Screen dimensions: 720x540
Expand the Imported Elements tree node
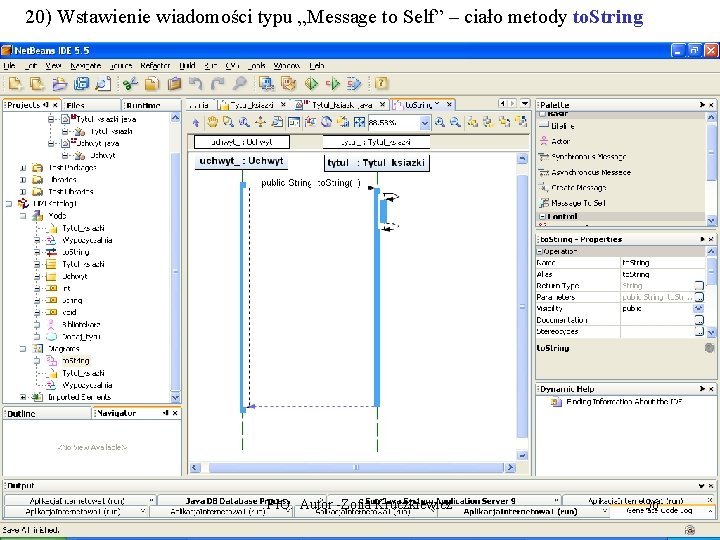coord(23,397)
